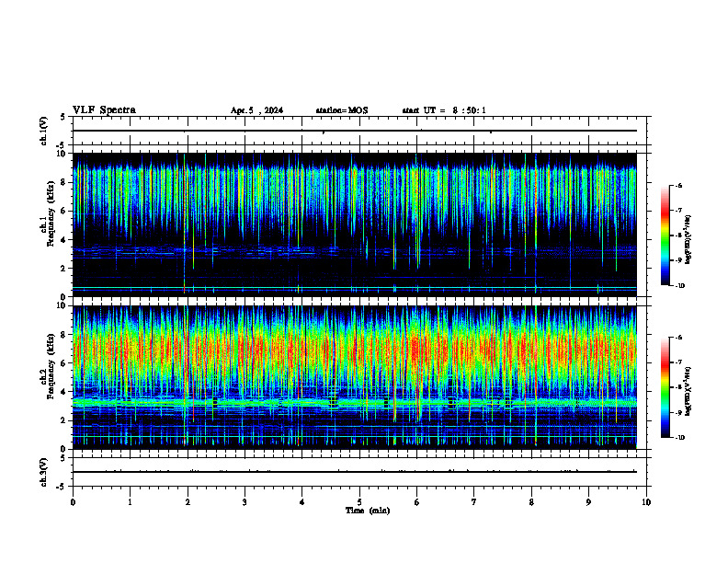
Task: Click the '-10' tick on ch.1 color bar
Action: 679,286
